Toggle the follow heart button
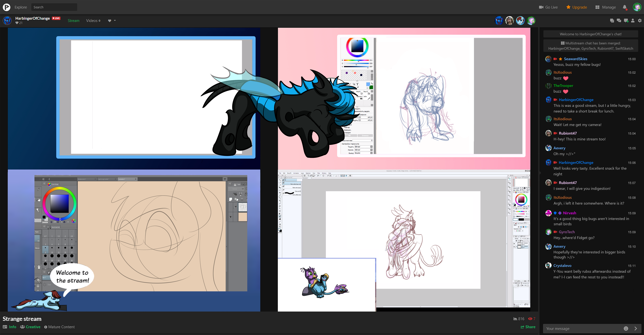Viewport: 644px width, 335px height. pyautogui.click(x=109, y=21)
